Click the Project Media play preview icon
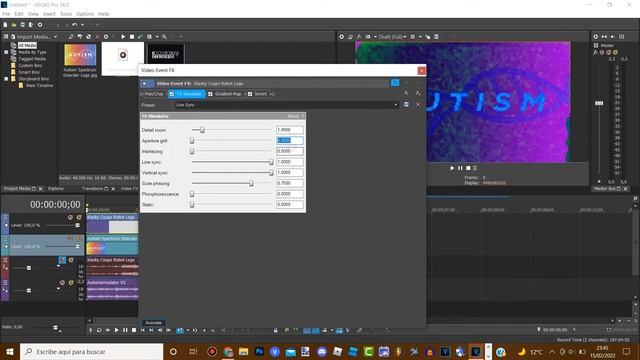Screen dimensions: 640x360 pos(123,37)
